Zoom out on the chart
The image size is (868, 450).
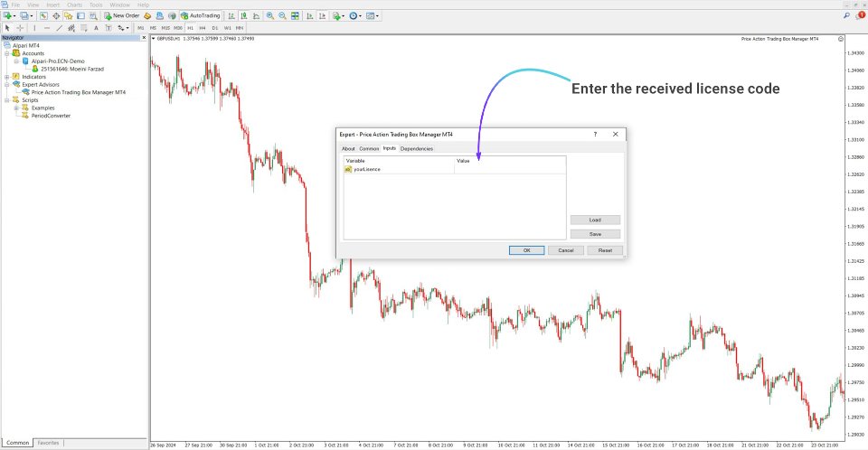(x=282, y=16)
